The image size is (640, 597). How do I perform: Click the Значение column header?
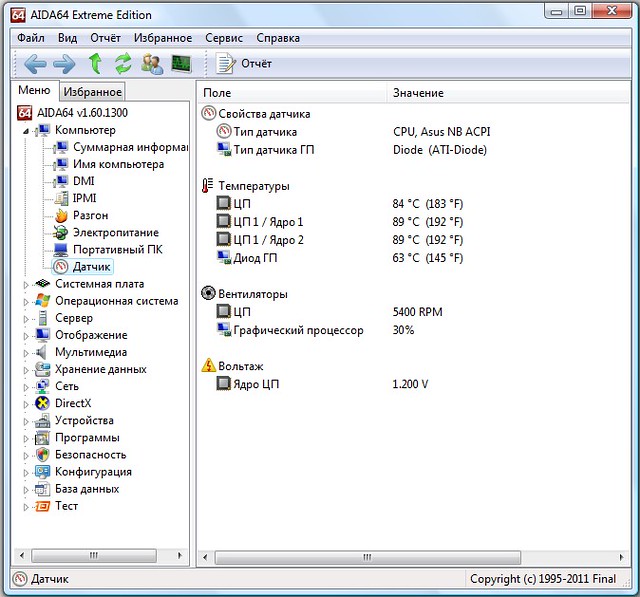coord(418,93)
